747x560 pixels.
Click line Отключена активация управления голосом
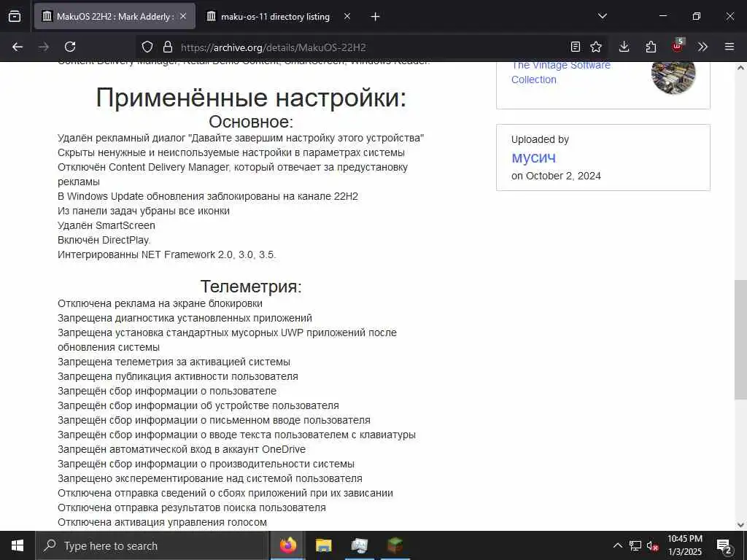pyautogui.click(x=162, y=522)
